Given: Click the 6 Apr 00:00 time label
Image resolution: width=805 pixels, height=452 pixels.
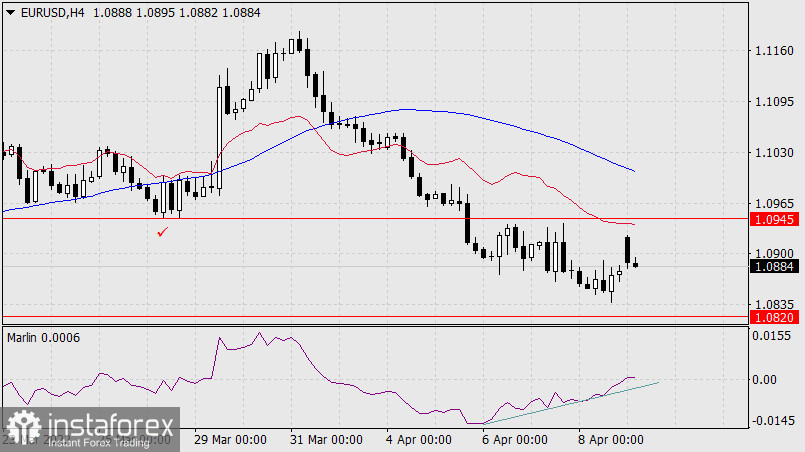Looking at the screenshot, I should click(515, 439).
